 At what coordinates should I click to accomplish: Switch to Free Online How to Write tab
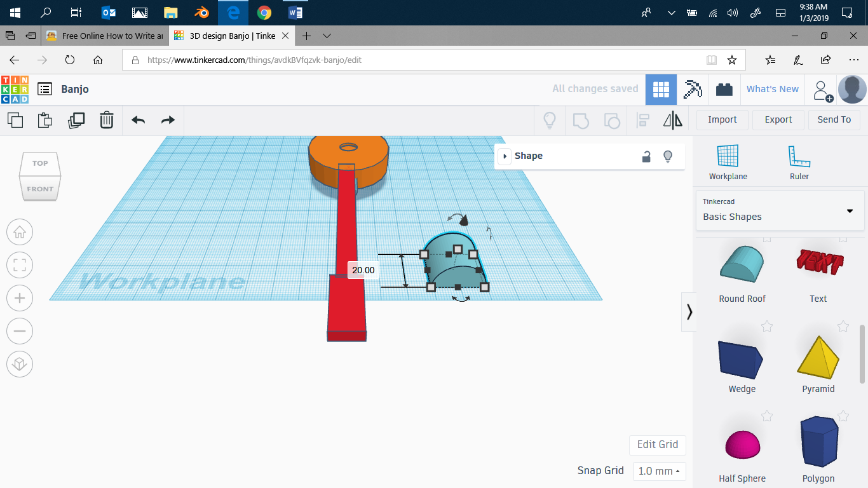pos(105,36)
